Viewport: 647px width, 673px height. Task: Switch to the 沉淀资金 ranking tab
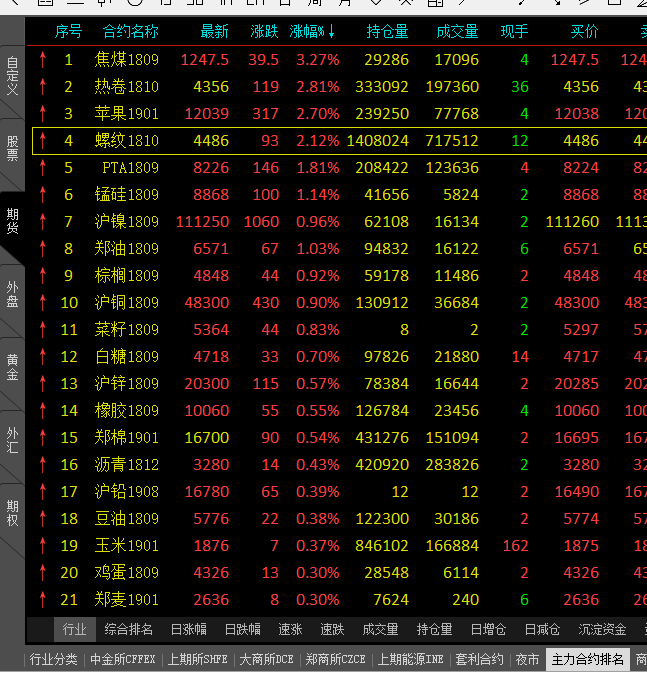pos(602,630)
